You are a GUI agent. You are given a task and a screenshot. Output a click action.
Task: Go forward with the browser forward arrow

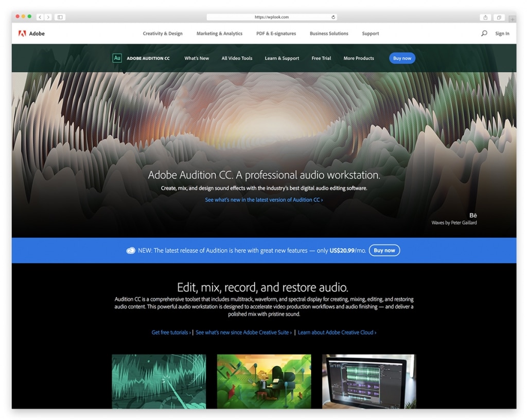tap(48, 17)
